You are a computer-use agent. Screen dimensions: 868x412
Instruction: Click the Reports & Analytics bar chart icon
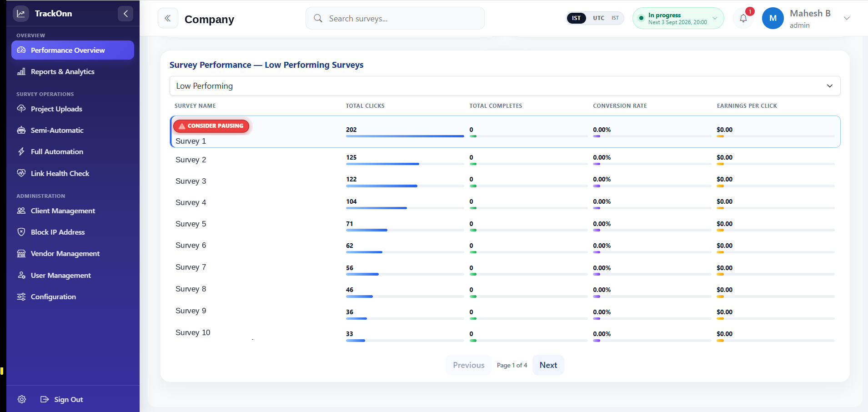click(21, 71)
